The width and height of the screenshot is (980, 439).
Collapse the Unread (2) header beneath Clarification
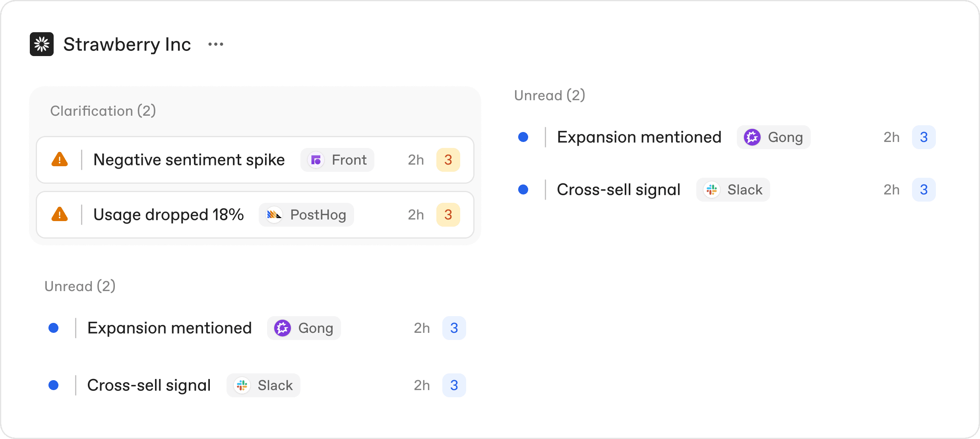click(x=80, y=286)
